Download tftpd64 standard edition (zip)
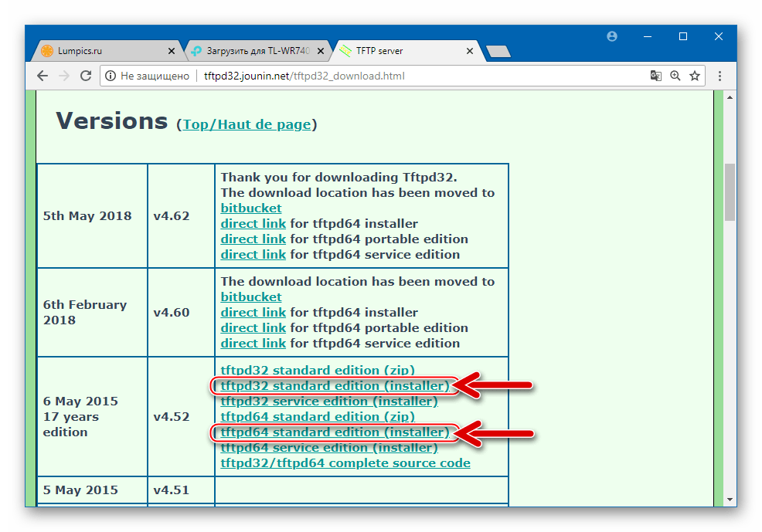Viewport: 762px width, 532px height. (318, 417)
